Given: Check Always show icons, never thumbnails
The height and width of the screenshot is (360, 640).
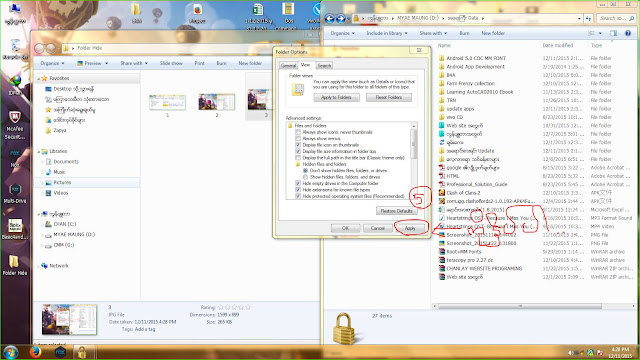Looking at the screenshot, I should [x=298, y=132].
